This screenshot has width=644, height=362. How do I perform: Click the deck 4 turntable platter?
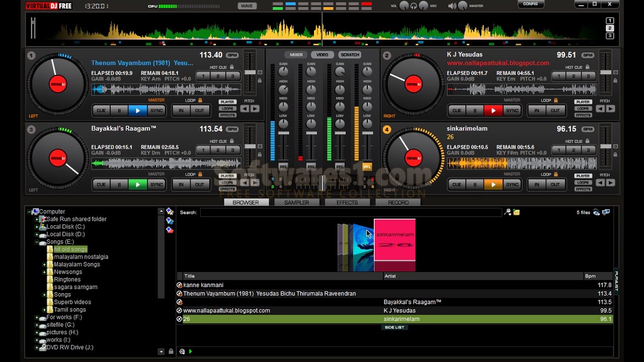[414, 158]
